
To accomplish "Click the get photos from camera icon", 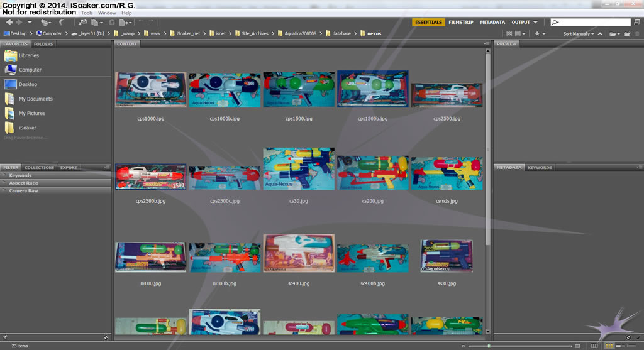I will (82, 22).
